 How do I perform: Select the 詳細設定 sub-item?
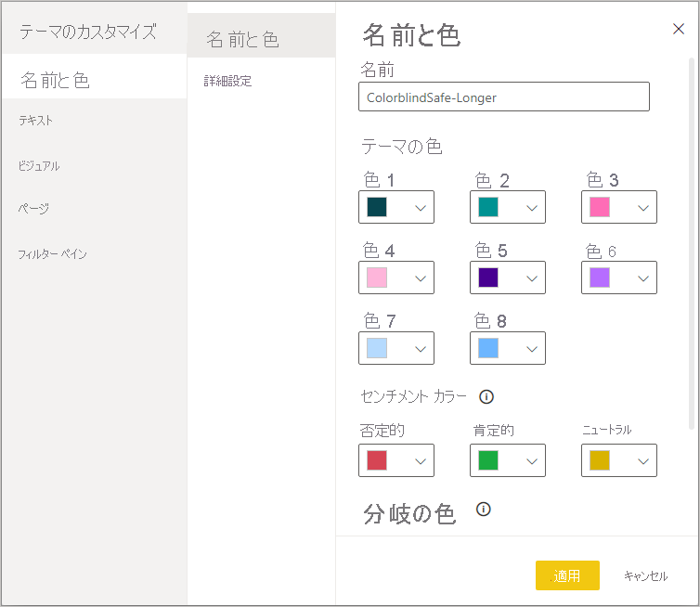click(228, 82)
